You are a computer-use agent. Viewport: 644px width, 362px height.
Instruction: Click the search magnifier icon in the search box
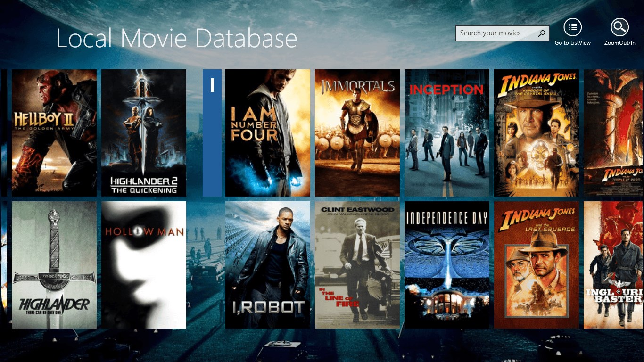[542, 33]
